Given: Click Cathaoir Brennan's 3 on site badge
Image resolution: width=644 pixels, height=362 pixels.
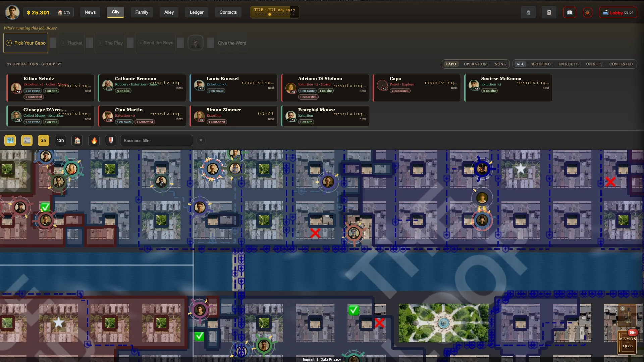Looking at the screenshot, I should coord(123,91).
